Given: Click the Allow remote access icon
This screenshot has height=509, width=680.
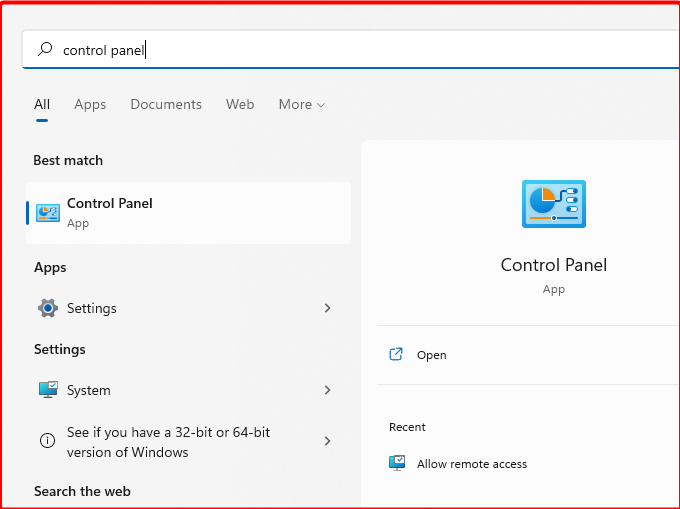Looking at the screenshot, I should (x=398, y=463).
